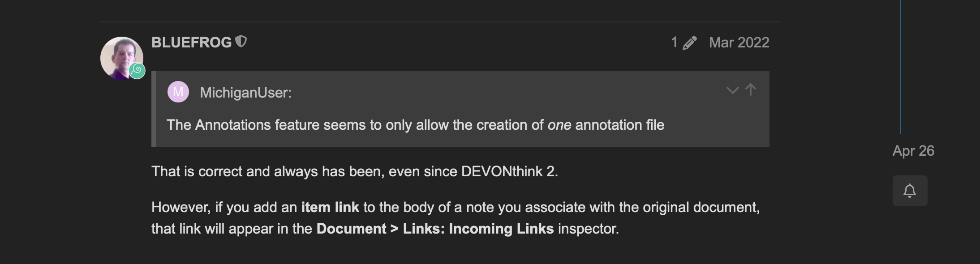Click the blue topic timeline scroller line
Screen dimensions: 980x264
point(900,67)
